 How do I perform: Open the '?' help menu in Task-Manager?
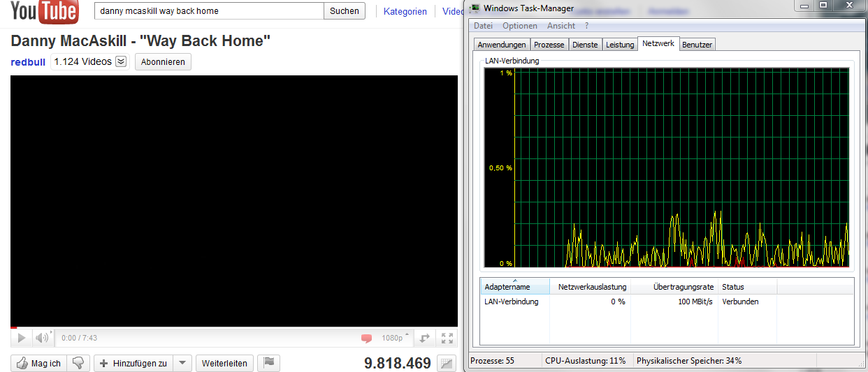(587, 26)
